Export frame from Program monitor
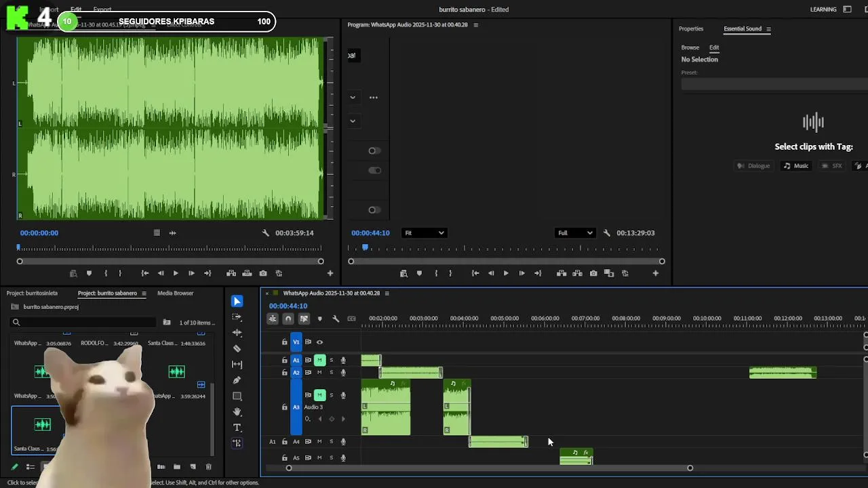The height and width of the screenshot is (488, 868). (x=593, y=273)
